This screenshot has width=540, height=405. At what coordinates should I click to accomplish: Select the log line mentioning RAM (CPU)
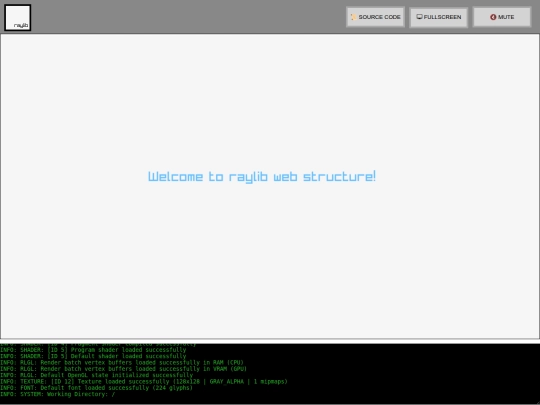[122, 363]
